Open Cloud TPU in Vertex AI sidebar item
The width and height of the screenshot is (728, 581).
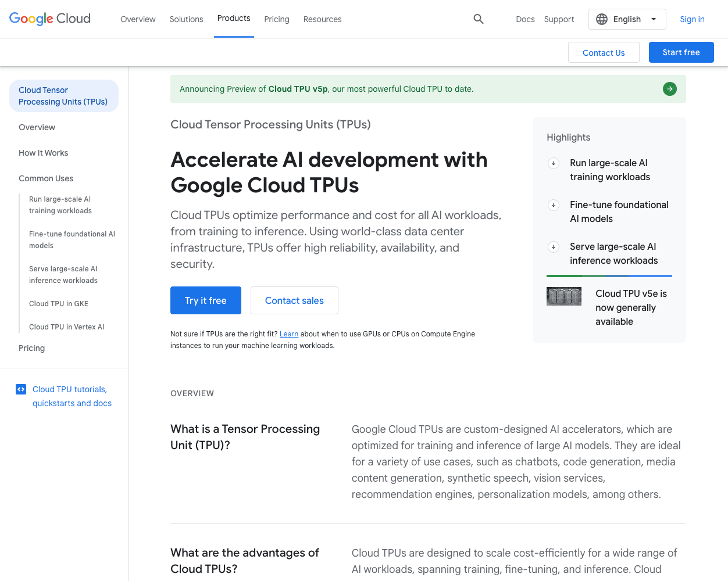[x=67, y=327]
